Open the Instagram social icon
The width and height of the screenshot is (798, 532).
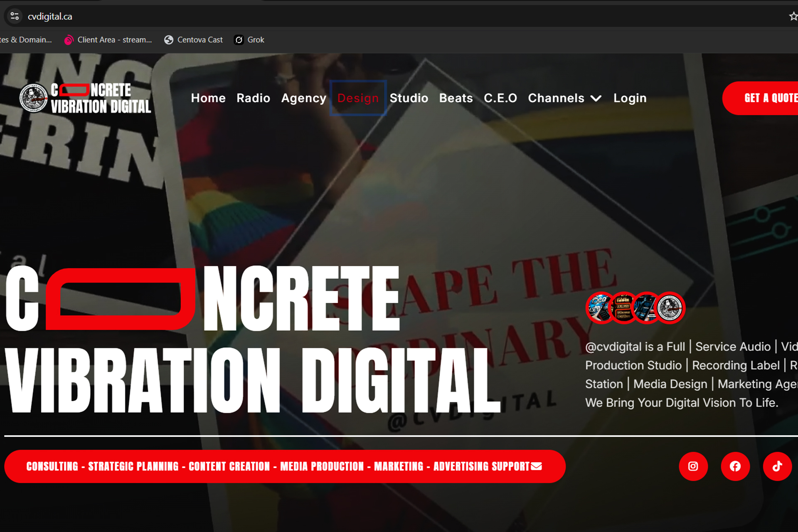click(693, 466)
